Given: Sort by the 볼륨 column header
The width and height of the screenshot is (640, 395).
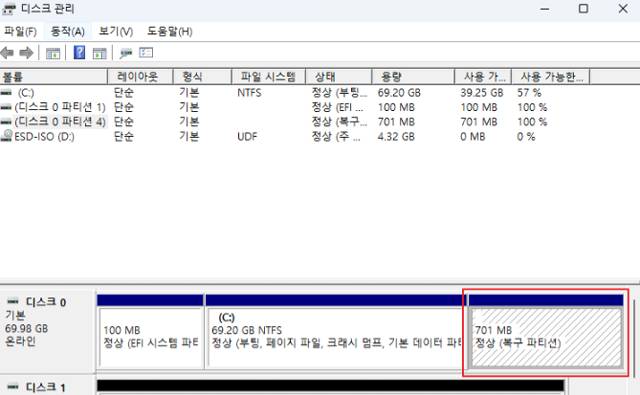Looking at the screenshot, I should tap(53, 77).
